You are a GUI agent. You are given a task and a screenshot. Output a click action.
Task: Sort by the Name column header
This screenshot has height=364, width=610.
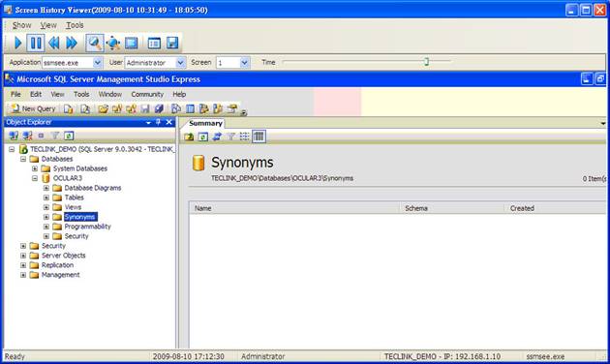pos(294,208)
